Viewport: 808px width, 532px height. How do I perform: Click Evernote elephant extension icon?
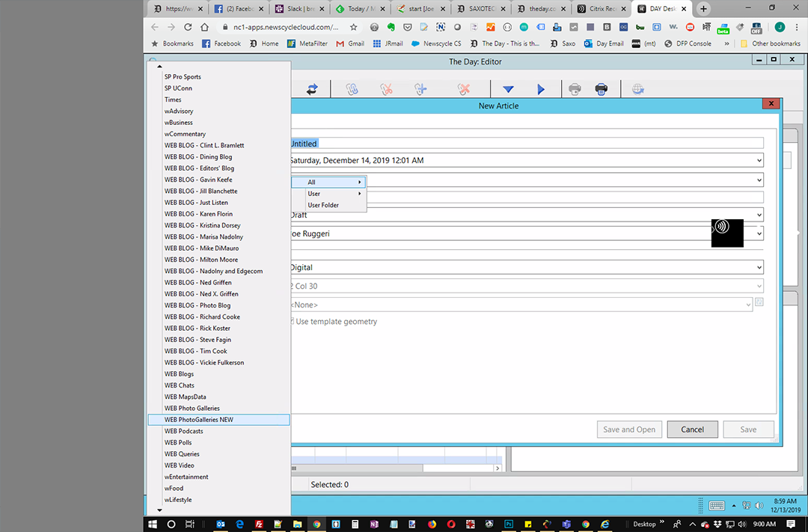click(x=391, y=27)
